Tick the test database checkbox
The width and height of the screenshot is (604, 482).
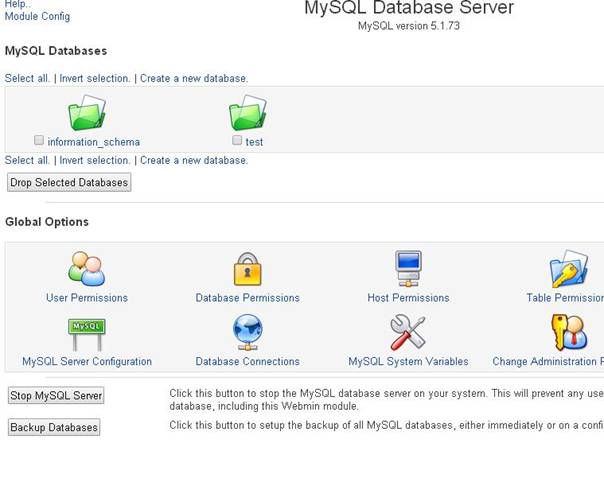point(237,140)
